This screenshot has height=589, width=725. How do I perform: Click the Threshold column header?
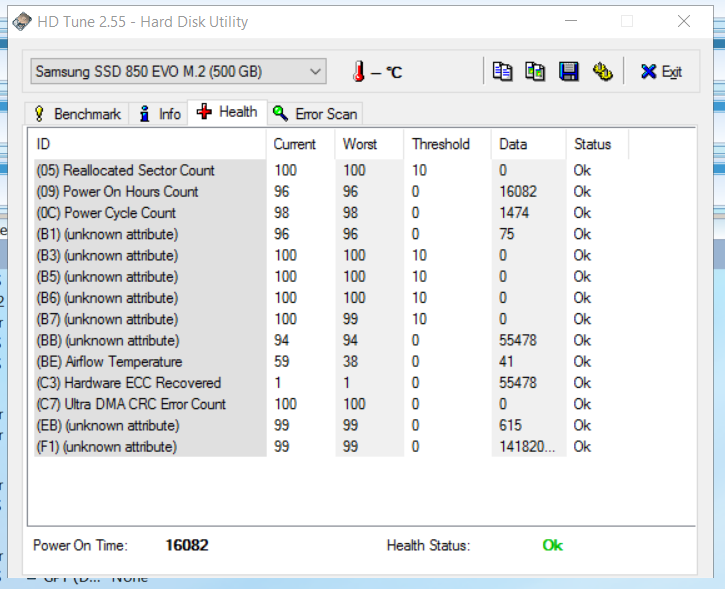[x=448, y=144]
